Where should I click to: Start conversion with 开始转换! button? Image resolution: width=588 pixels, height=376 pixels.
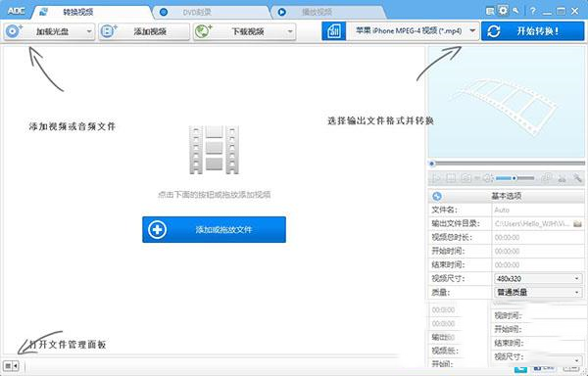click(533, 31)
